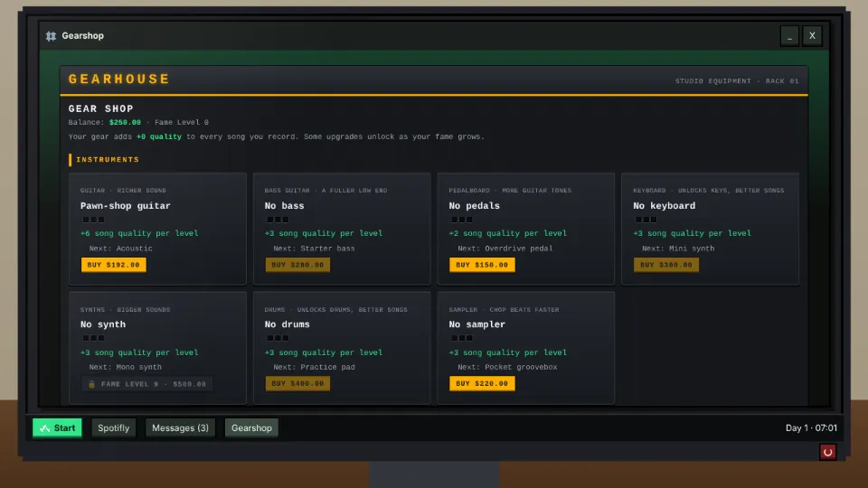Click the GEARHOUSE logo text

click(x=119, y=80)
